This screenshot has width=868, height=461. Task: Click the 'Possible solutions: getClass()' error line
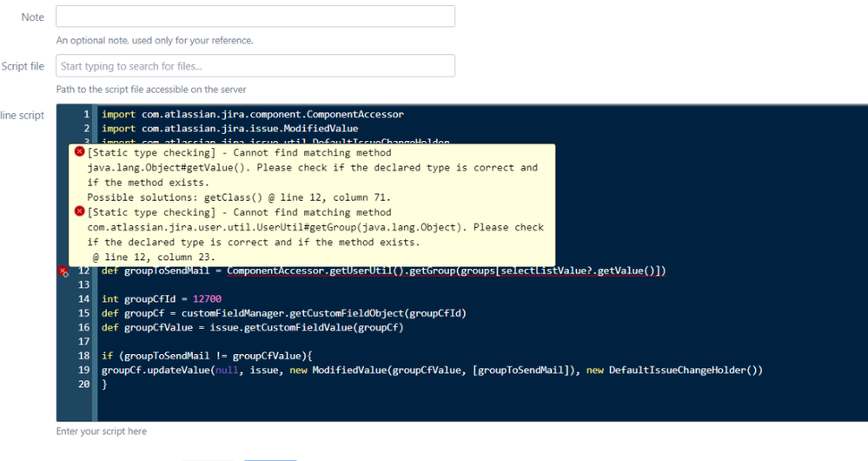pyautogui.click(x=239, y=197)
